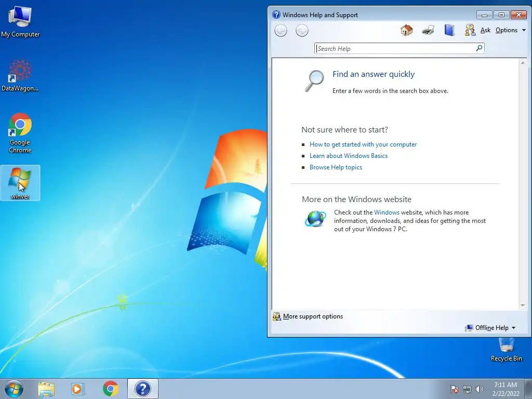Select the DataWagon desktop shortcut
The width and height of the screenshot is (532, 399).
[x=20, y=75]
